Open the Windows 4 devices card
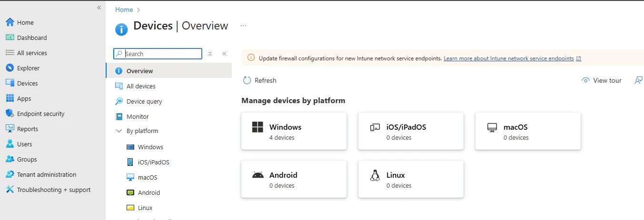The width and height of the screenshot is (644, 220). (294, 131)
